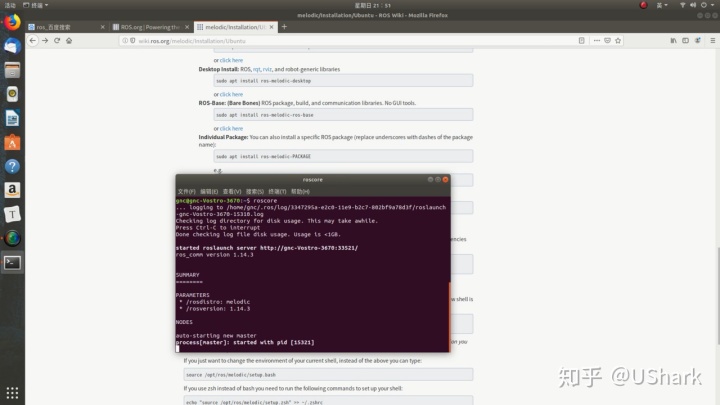Click Firefox page vertical scrollbar thumb

[718, 296]
